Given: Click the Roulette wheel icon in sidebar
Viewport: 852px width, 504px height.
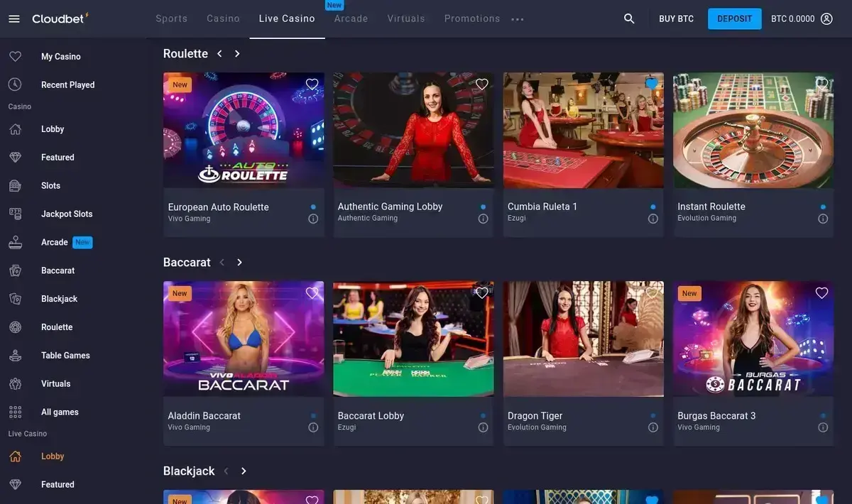Looking at the screenshot, I should (x=15, y=327).
